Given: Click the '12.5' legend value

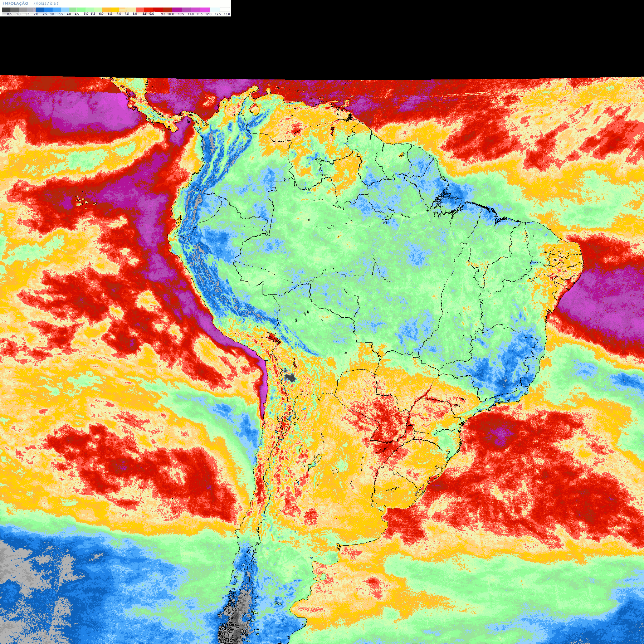Looking at the screenshot, I should pos(218,14).
